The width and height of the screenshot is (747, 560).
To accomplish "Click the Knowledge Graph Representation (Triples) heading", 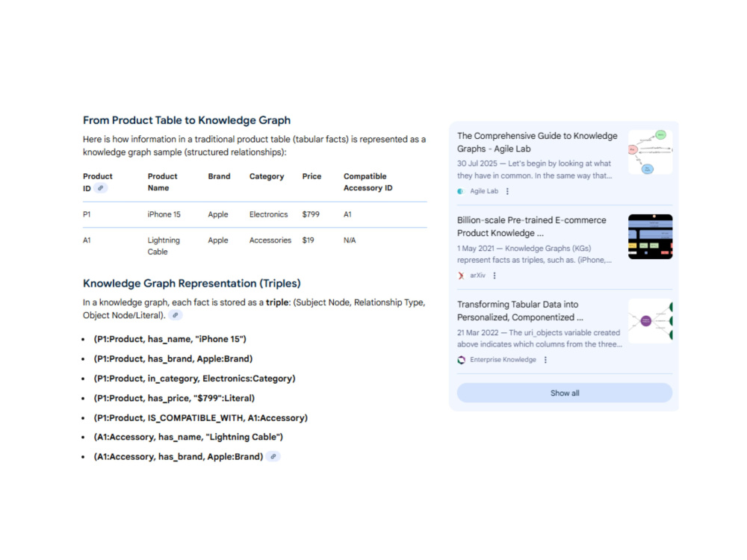I will click(191, 283).
